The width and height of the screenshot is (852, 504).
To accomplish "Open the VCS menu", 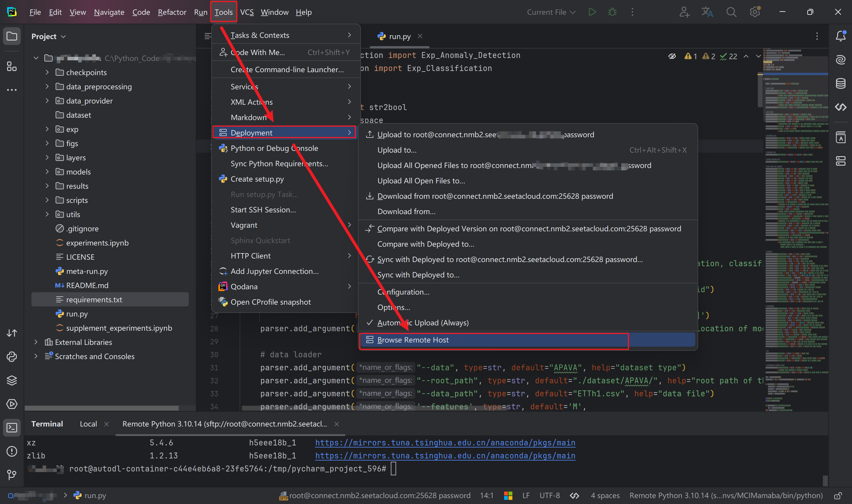I will pos(247,12).
